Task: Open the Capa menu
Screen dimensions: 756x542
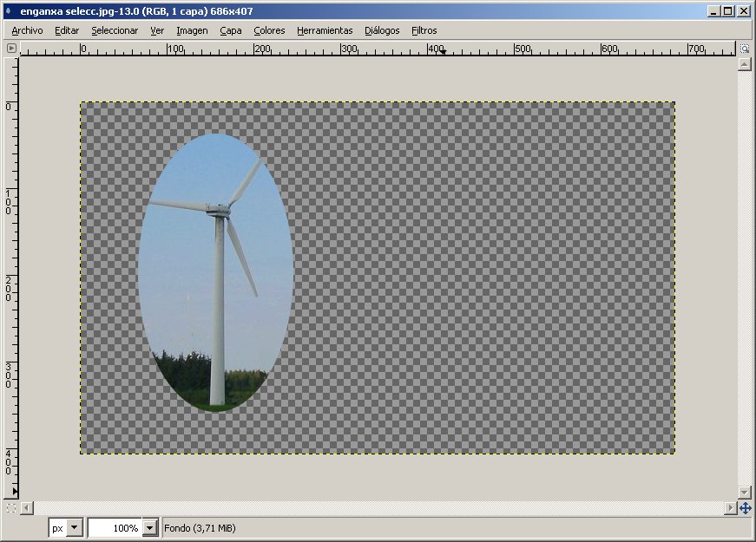Action: coord(231,30)
